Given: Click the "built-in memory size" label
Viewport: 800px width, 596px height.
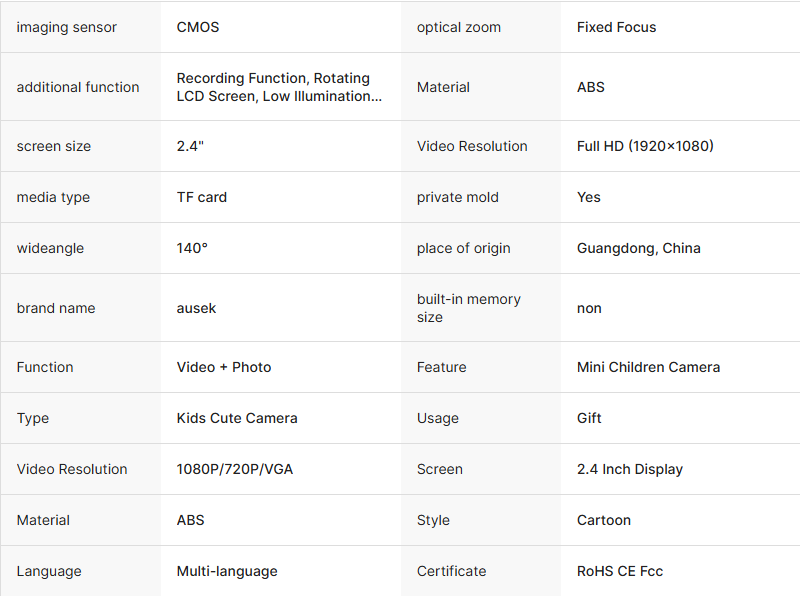Looking at the screenshot, I should coord(468,308).
